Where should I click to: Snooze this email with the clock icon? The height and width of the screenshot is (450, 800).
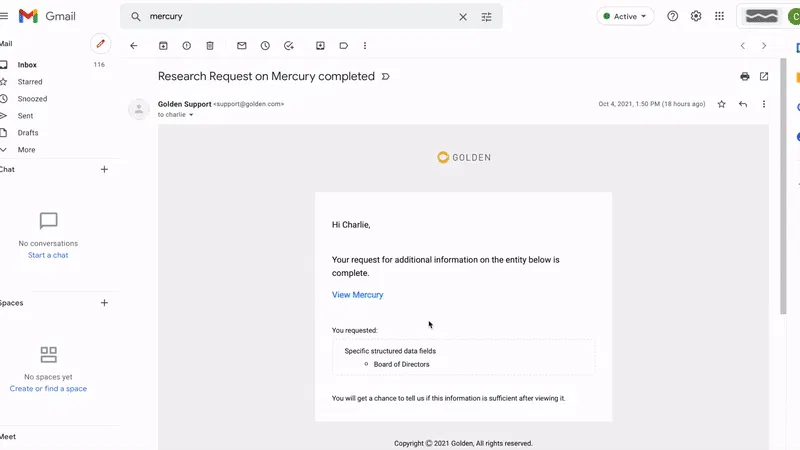265,46
